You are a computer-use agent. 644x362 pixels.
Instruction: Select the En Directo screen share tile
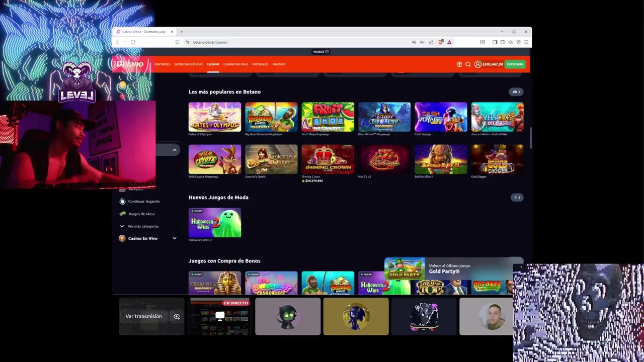(x=219, y=316)
